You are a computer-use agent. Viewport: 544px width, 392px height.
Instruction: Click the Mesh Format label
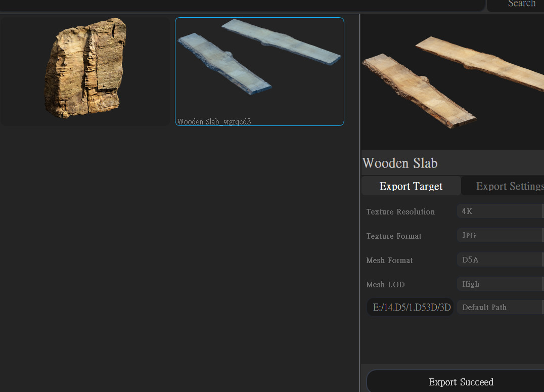coord(389,260)
